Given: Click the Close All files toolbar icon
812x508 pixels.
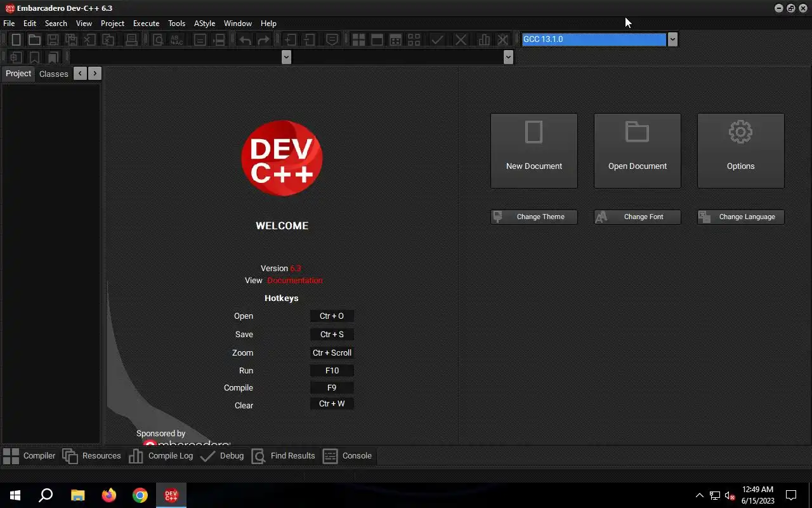Looking at the screenshot, I should (x=108, y=39).
